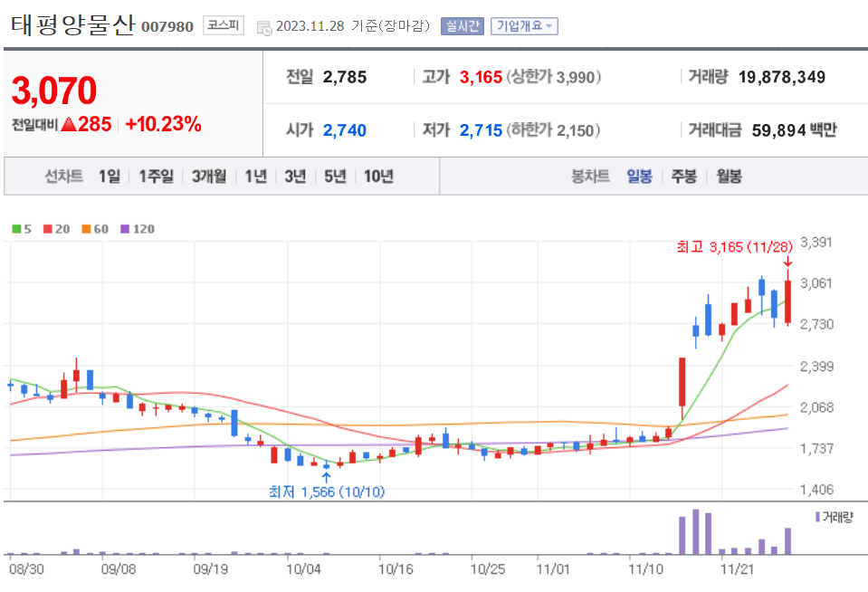Click the 실시간 button

pyautogui.click(x=463, y=26)
